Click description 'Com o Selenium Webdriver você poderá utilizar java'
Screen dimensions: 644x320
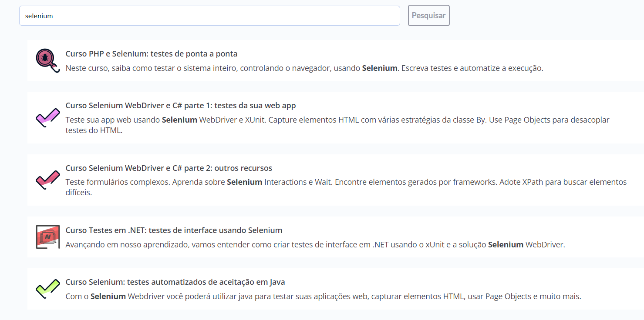pos(324,297)
